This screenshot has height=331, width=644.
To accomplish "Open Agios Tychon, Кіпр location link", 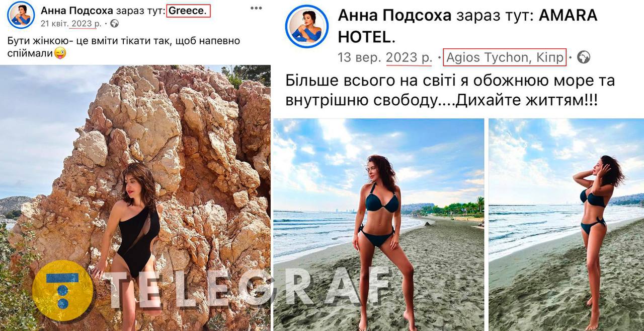I will [x=505, y=57].
